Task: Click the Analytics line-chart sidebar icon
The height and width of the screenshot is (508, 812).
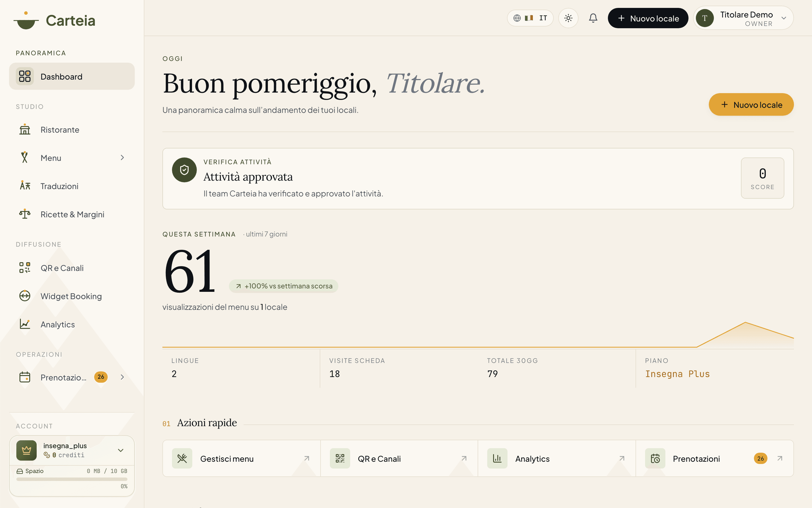Action: point(25,324)
